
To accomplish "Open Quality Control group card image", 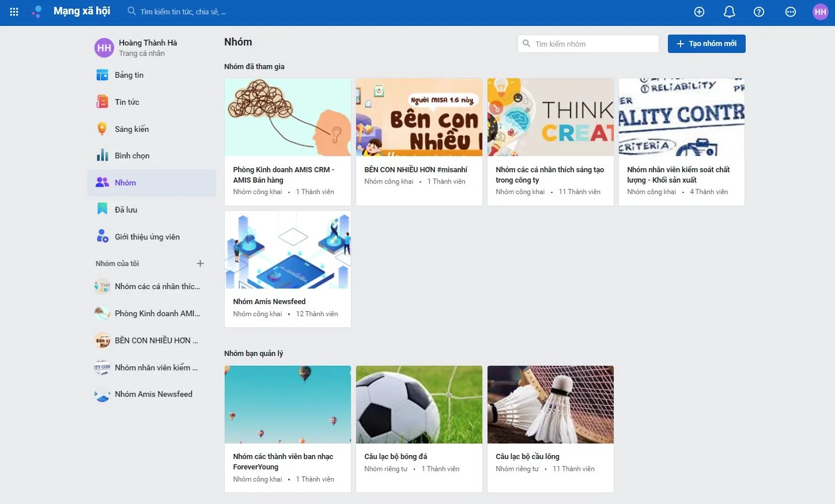I will [x=682, y=117].
